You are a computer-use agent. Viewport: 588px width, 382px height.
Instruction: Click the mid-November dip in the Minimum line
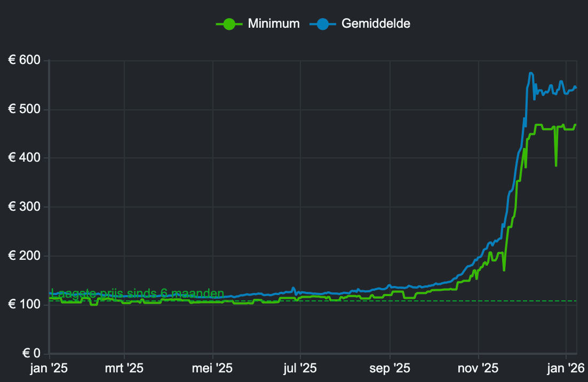point(504,269)
